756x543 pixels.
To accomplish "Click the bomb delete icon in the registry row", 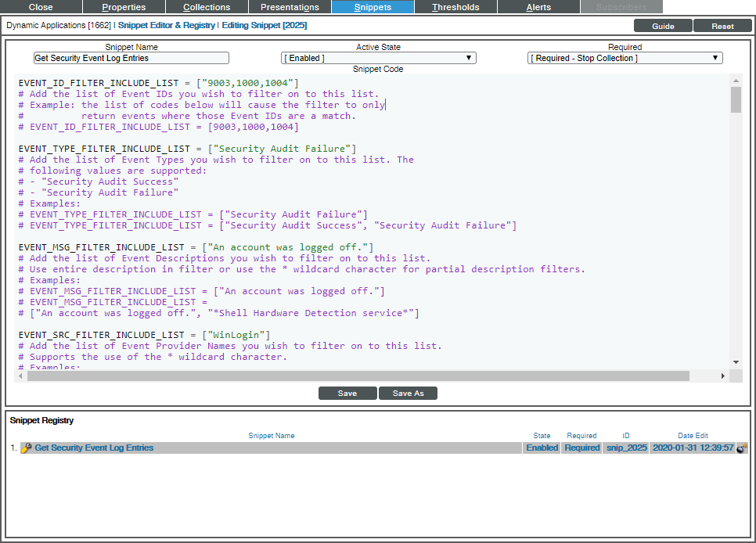I will coord(742,448).
